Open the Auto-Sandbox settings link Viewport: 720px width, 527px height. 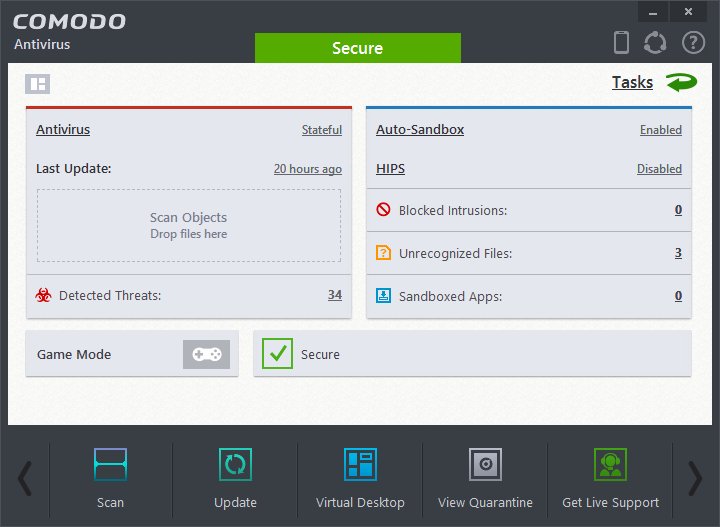coord(420,129)
